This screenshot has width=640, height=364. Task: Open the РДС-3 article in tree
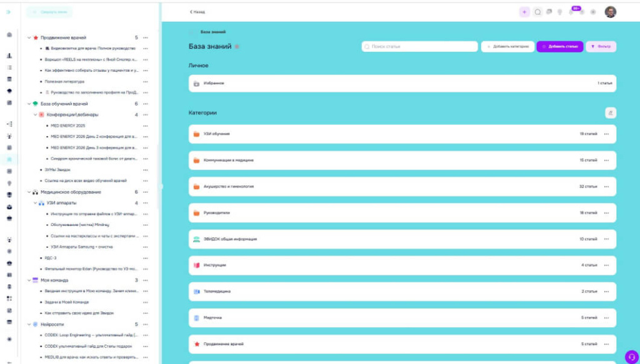(x=51, y=258)
